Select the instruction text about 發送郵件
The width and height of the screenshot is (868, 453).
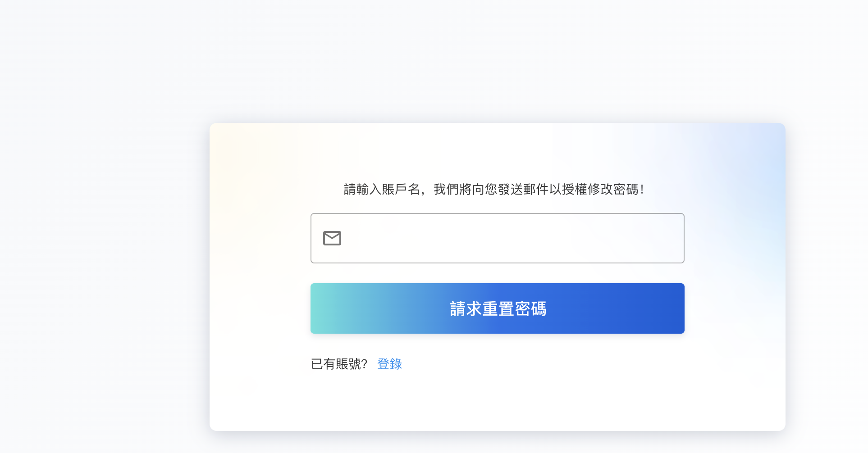point(494,189)
